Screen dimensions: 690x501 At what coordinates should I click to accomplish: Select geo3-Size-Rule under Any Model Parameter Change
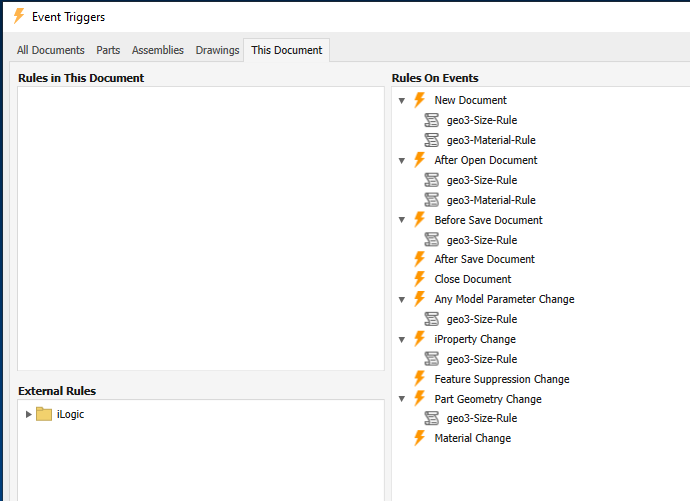click(x=481, y=319)
